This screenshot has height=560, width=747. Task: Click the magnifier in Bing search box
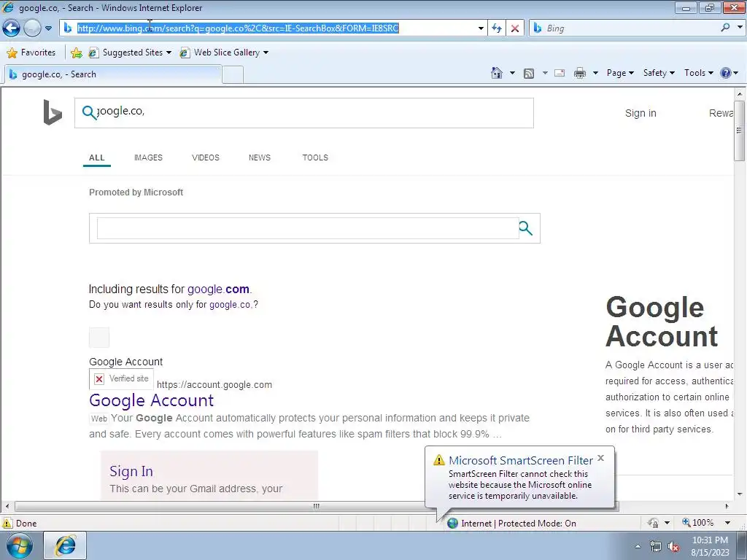tap(89, 112)
